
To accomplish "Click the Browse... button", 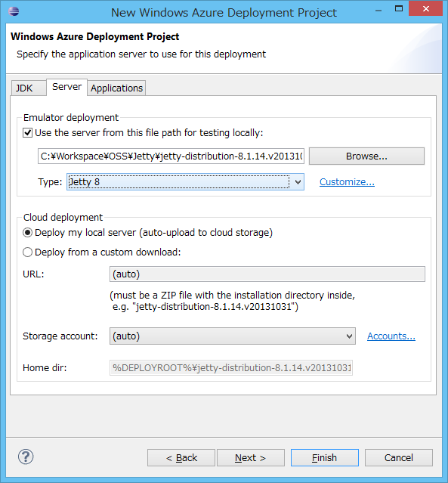I will pos(366,156).
